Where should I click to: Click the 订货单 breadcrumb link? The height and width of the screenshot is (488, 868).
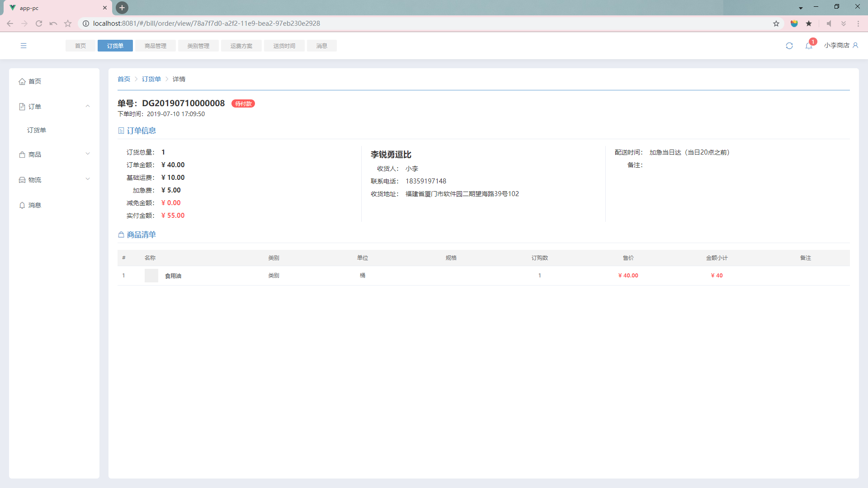[151, 79]
